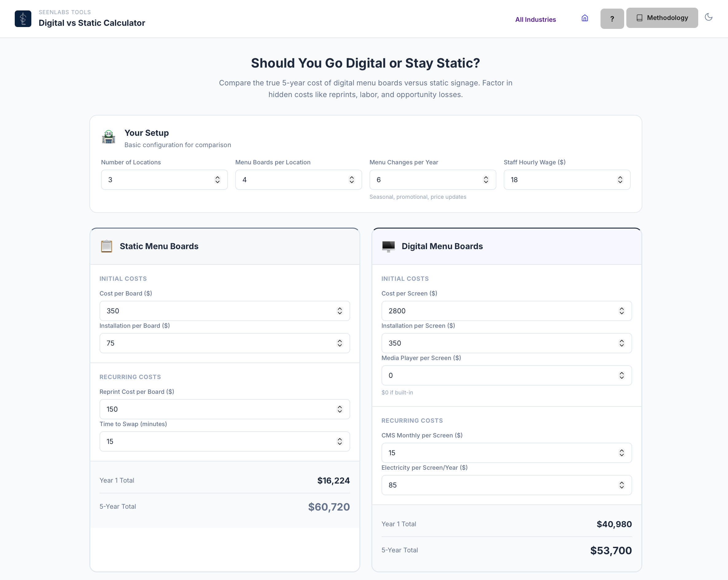Increase Staff Hourly Wage using its stepper
Screen dimensions: 728x580
[620, 178]
